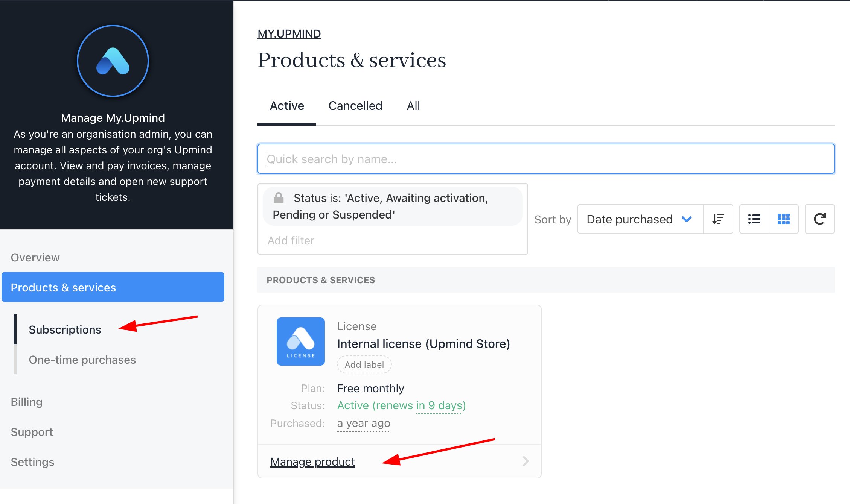Open the Date purchased sort dropdown
The height and width of the screenshot is (504, 850).
(640, 219)
